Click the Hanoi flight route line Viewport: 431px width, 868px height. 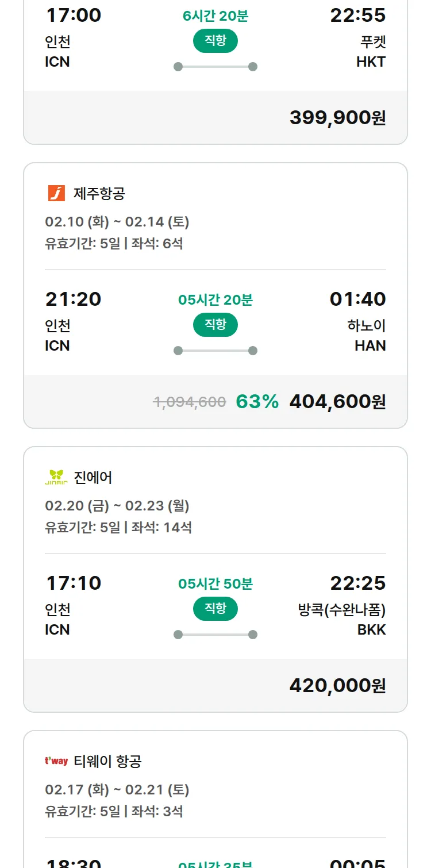coord(215,351)
